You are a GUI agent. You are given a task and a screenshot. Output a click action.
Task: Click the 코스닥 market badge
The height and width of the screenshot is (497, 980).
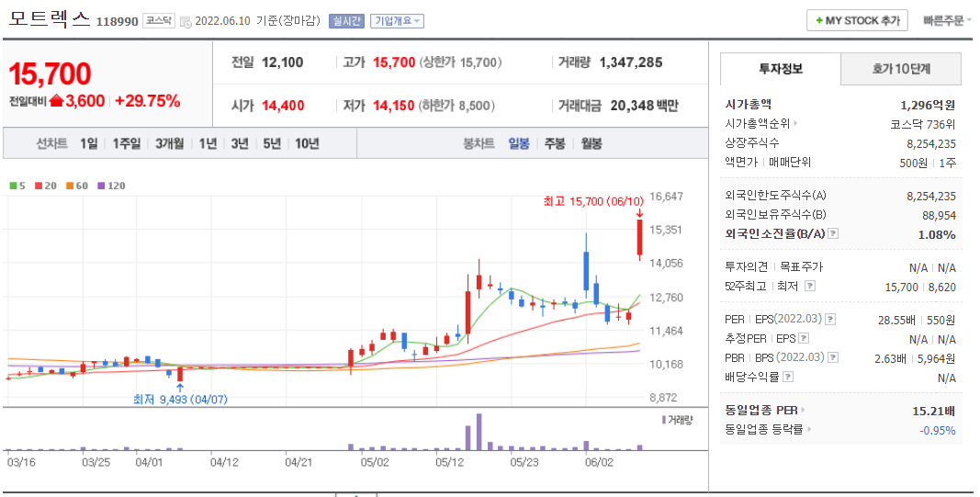click(x=159, y=20)
